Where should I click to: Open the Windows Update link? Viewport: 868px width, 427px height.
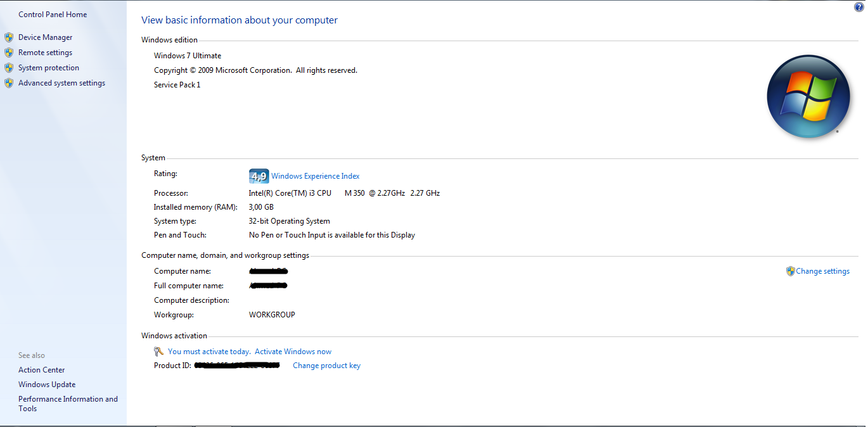click(47, 385)
